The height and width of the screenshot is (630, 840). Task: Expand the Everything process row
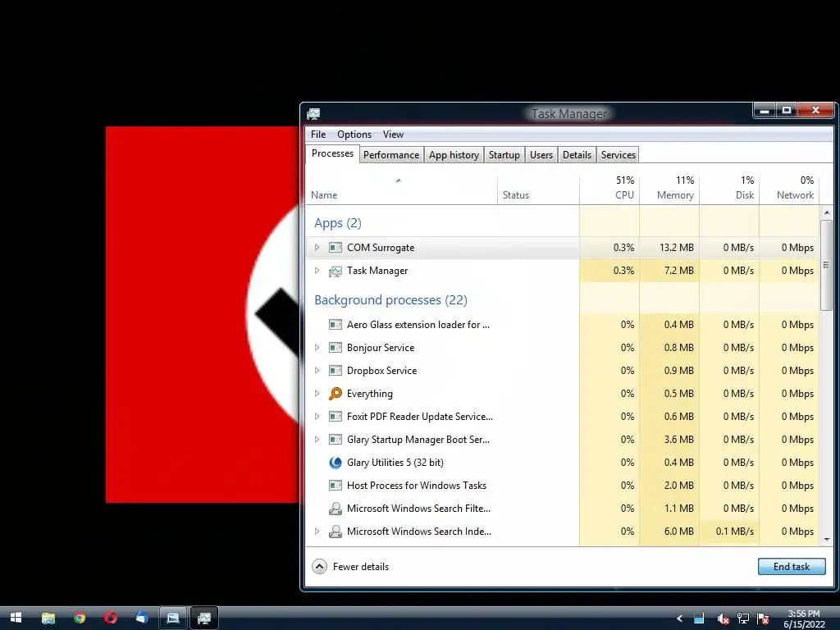click(317, 394)
